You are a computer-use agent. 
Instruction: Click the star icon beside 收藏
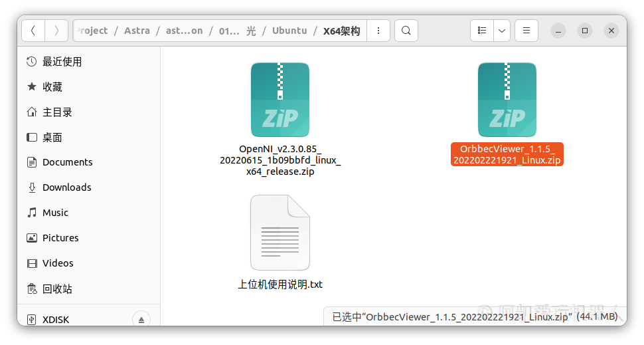pos(32,86)
